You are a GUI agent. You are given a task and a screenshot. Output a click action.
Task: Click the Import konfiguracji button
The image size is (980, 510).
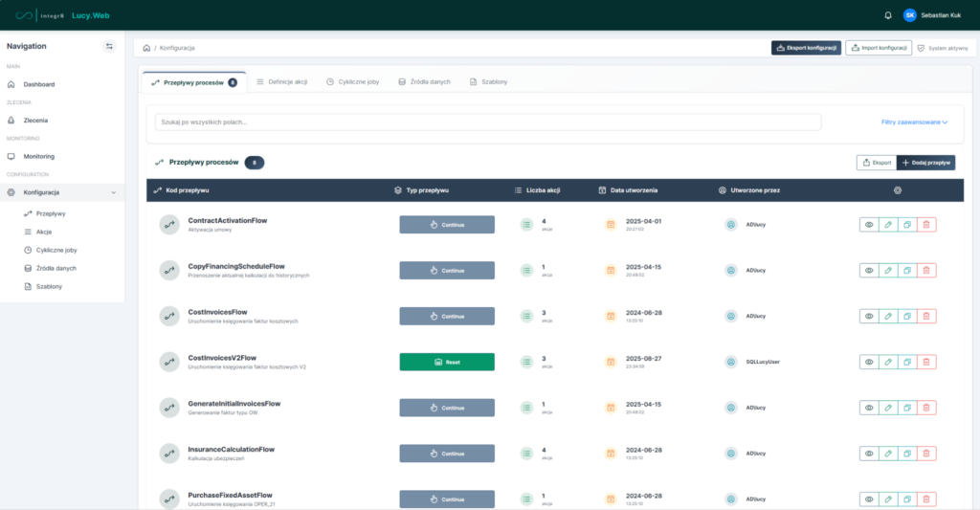(x=879, y=48)
